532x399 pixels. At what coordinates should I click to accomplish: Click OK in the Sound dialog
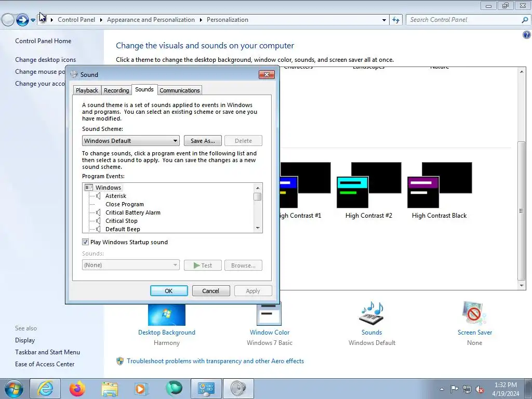[x=169, y=291]
